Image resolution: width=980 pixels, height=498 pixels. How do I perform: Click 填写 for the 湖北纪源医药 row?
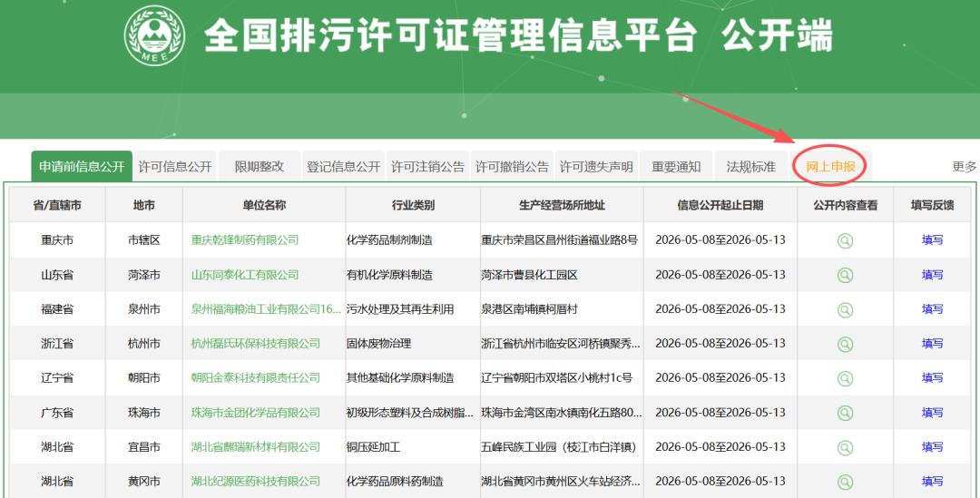click(933, 481)
